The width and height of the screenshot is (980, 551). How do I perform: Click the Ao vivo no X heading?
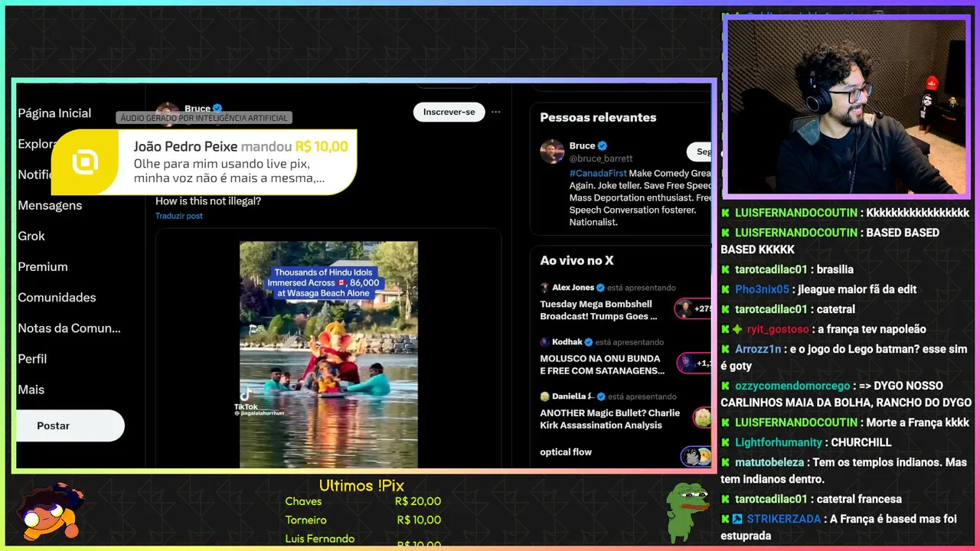pyautogui.click(x=577, y=260)
